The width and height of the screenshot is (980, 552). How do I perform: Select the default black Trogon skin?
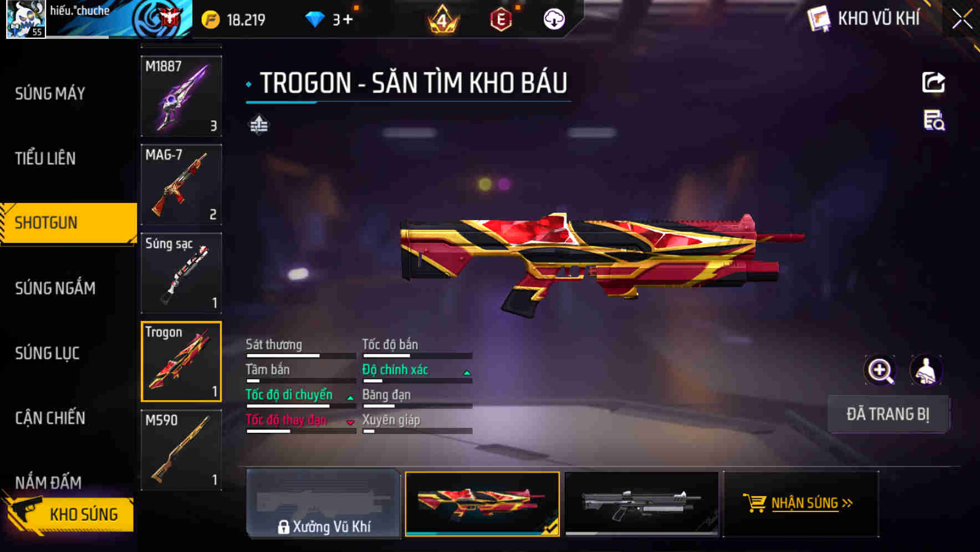(x=641, y=503)
